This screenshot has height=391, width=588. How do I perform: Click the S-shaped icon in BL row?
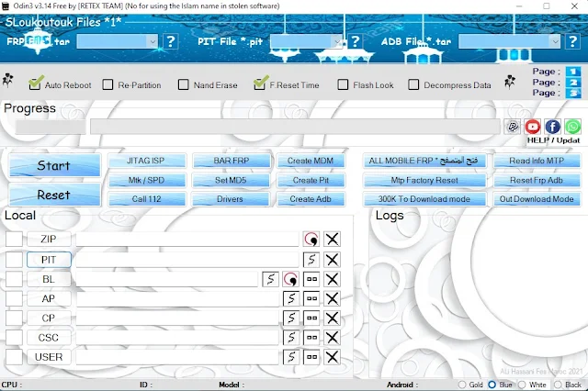pos(270,279)
